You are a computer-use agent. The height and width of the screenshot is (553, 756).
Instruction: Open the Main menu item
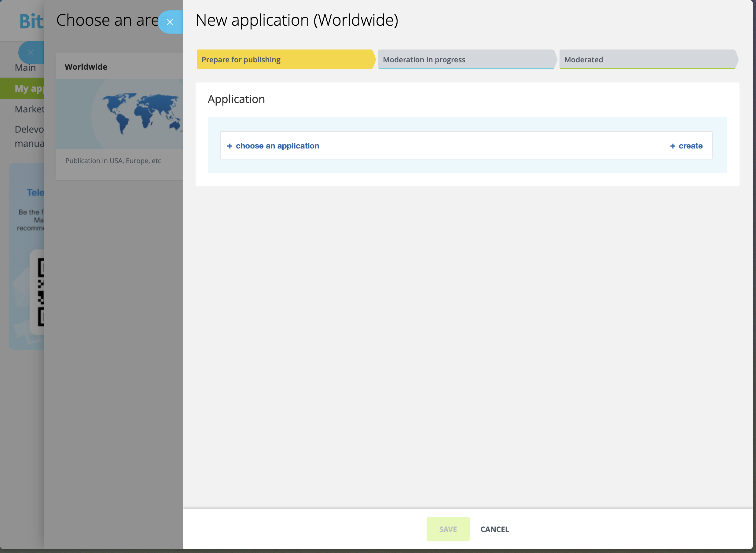[x=25, y=68]
